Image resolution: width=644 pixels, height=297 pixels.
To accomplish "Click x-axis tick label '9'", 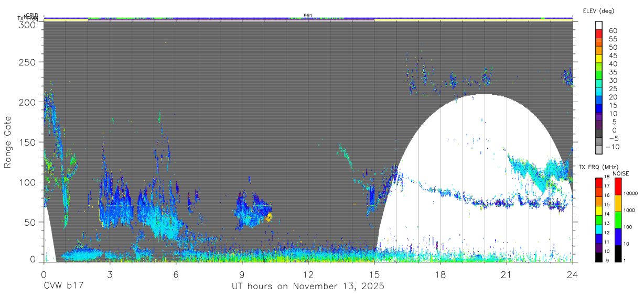I will [242, 274].
